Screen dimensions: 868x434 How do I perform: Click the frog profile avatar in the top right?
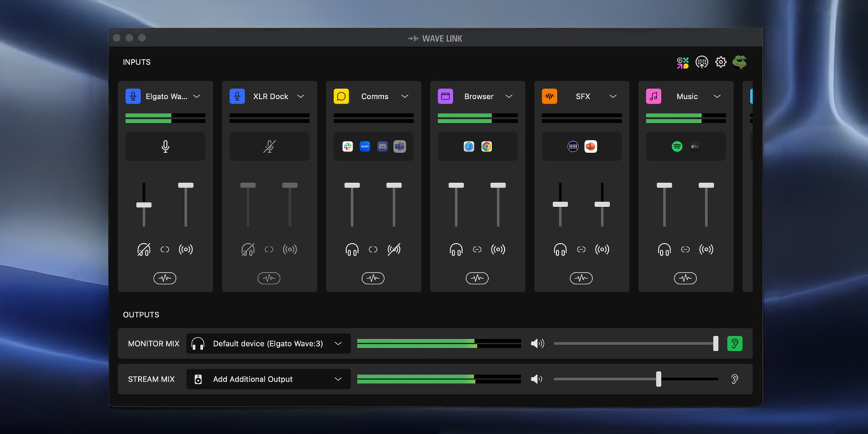click(x=740, y=62)
